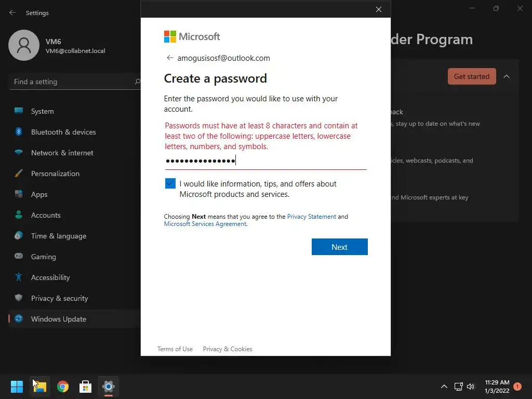Click the Privacy & security shield icon
The image size is (532, 399).
[19, 298]
